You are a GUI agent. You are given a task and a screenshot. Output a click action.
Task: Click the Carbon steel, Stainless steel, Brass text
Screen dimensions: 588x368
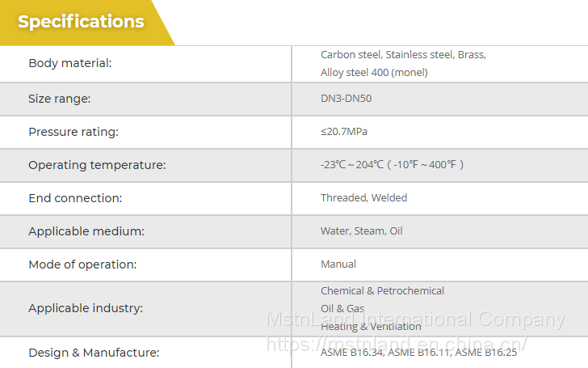coord(403,55)
